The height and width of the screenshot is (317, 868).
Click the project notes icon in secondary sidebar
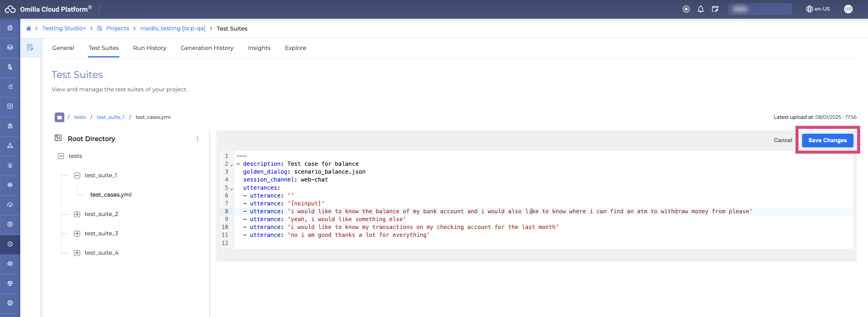pyautogui.click(x=30, y=47)
